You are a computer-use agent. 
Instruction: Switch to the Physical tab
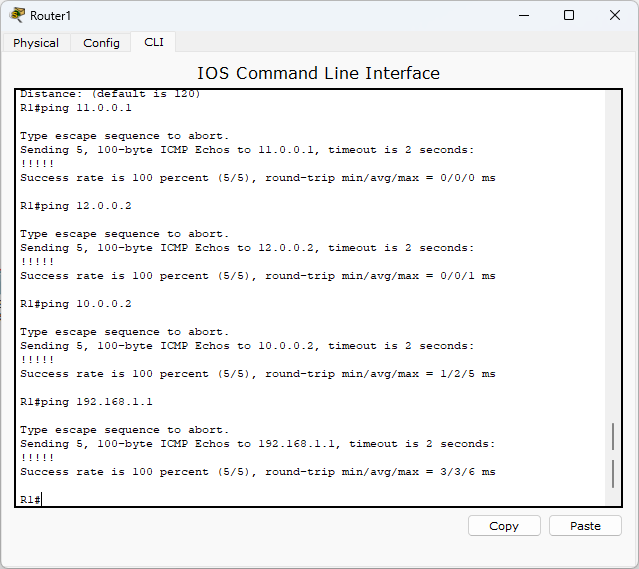pos(36,43)
